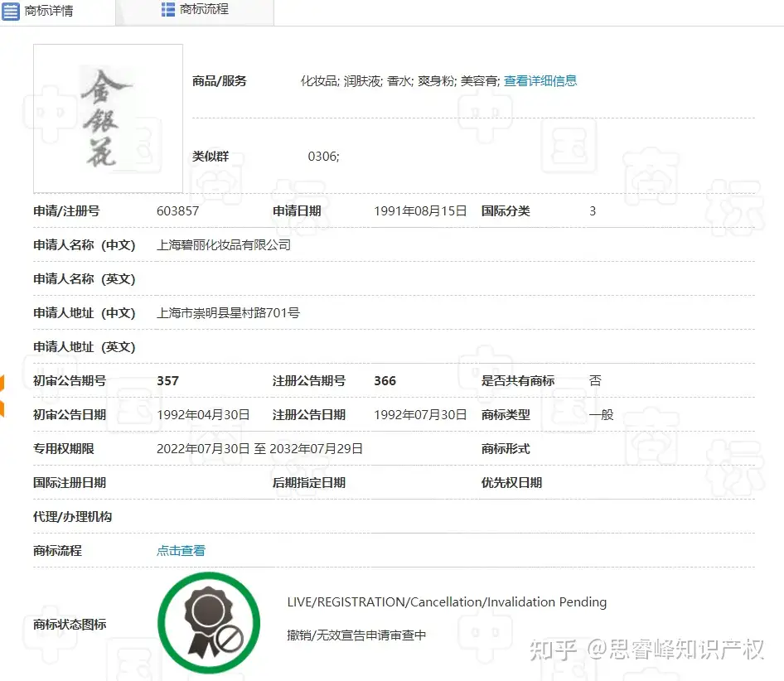Select applicant name 上海碧丽化妆品有限公司
Screen dimensions: 784x681
(x=224, y=245)
